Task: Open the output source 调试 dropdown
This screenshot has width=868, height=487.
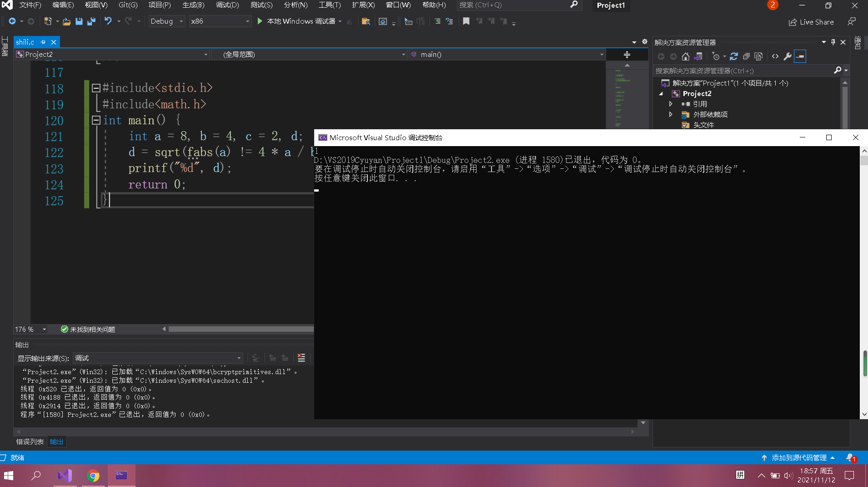Action: click(158, 358)
